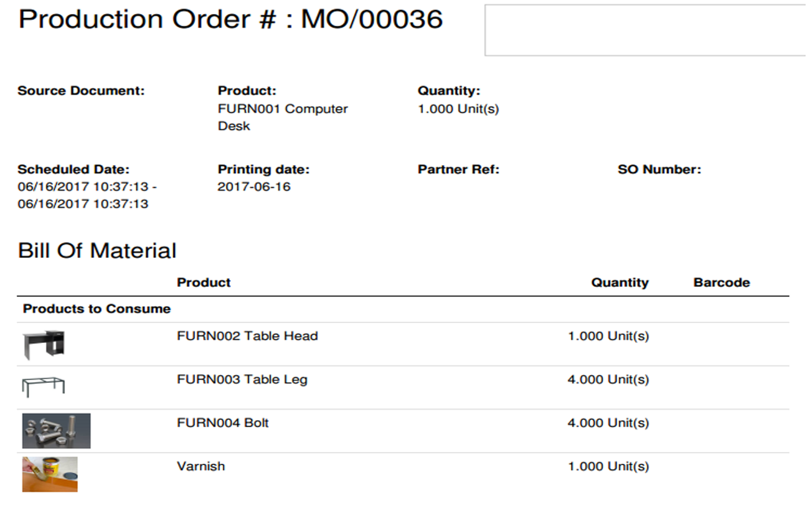Screen dimensions: 812x508
Task: Open the Varnish product image
Action: coord(50,474)
